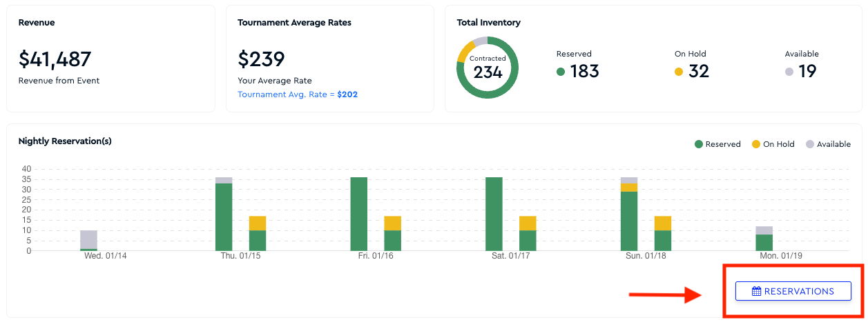The image size is (868, 331).
Task: Click the Thu. 01/15 tall stacked bar
Action: (x=224, y=214)
